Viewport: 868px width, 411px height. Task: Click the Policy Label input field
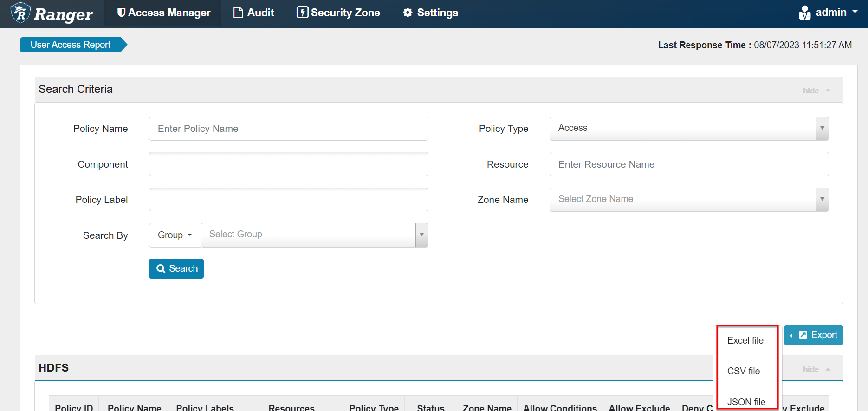(288, 200)
